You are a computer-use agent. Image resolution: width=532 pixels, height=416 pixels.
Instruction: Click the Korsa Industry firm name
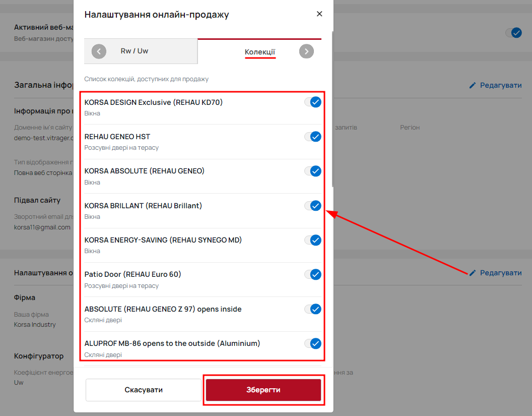(35, 324)
